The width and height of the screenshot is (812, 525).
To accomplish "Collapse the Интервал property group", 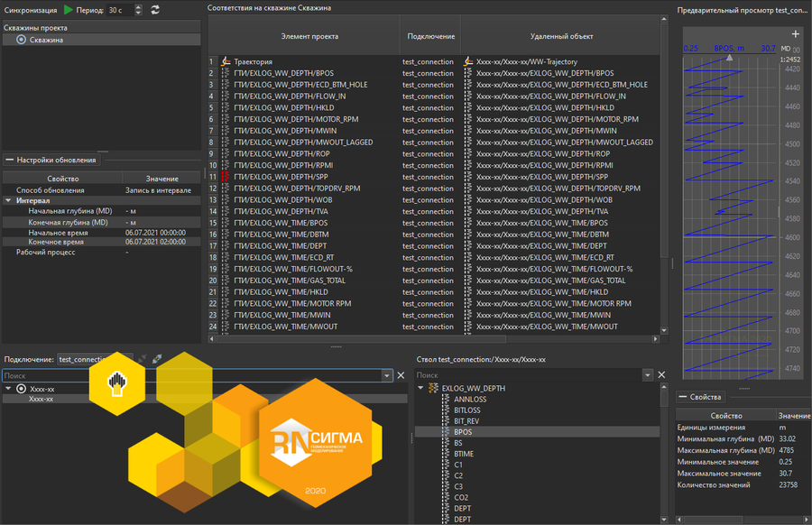I will [x=8, y=201].
